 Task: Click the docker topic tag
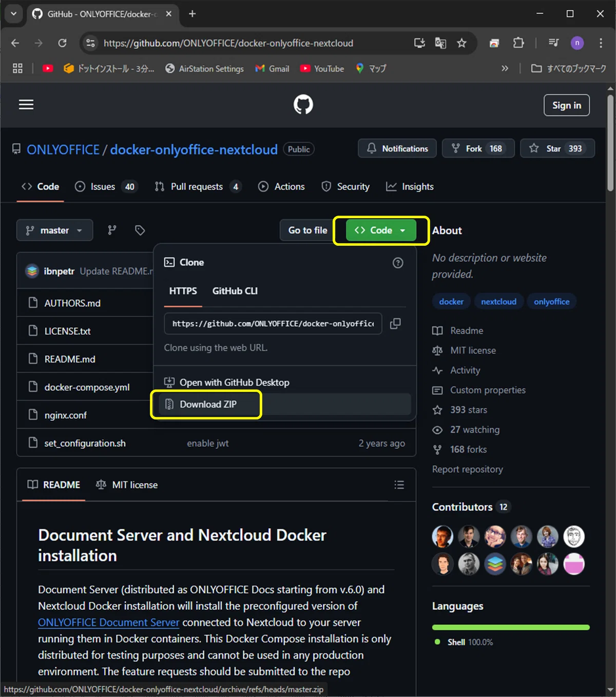click(451, 302)
